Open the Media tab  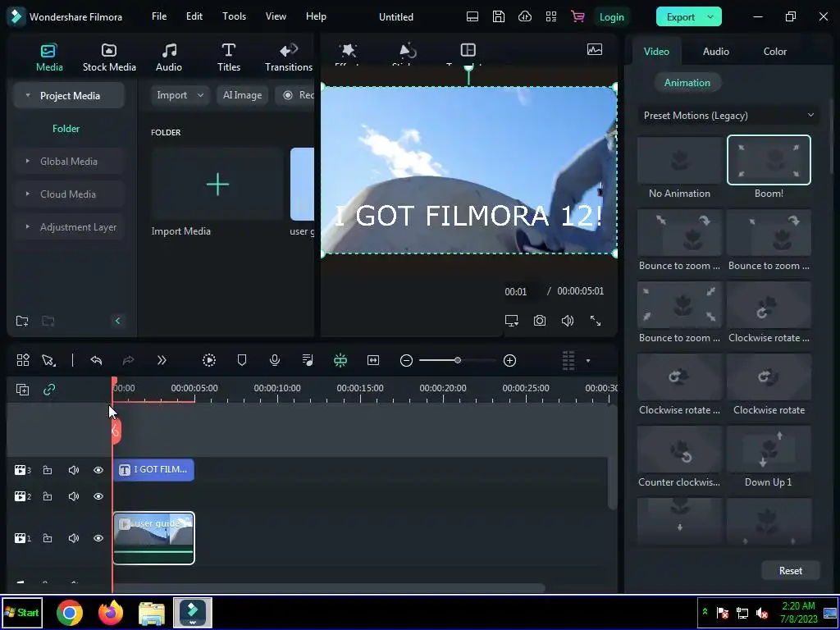click(x=49, y=57)
